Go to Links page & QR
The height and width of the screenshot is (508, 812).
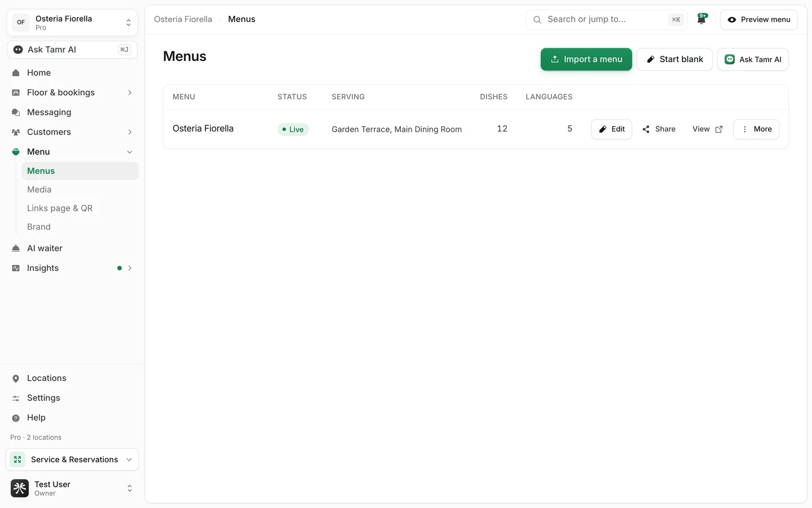click(x=80, y=208)
